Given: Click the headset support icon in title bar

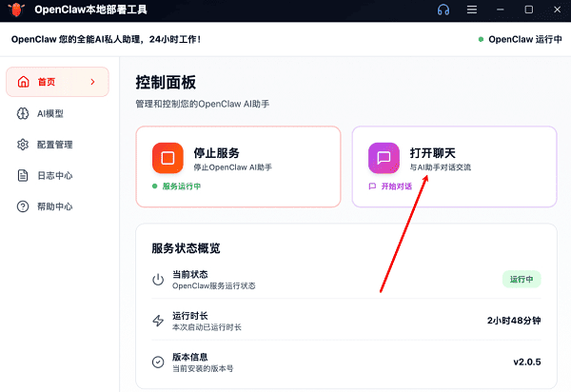Looking at the screenshot, I should [x=443, y=10].
